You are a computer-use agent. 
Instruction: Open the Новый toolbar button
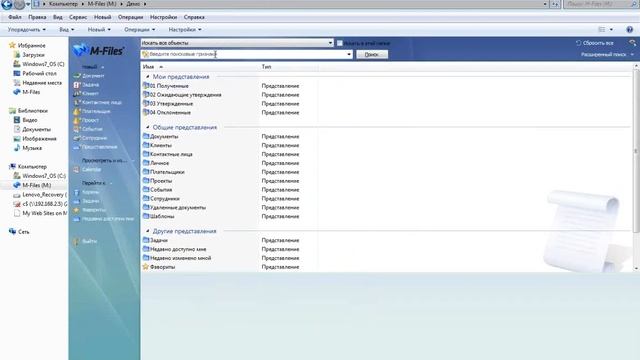click(x=99, y=29)
